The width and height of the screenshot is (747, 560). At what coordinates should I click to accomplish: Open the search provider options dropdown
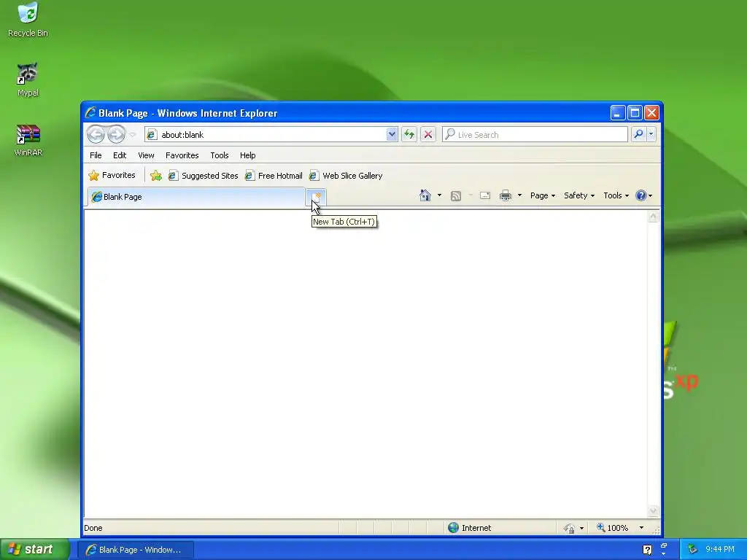click(651, 135)
